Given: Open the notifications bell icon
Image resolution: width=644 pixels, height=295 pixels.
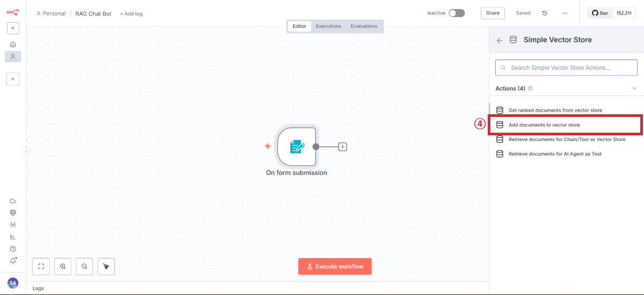Looking at the screenshot, I should pyautogui.click(x=13, y=261).
